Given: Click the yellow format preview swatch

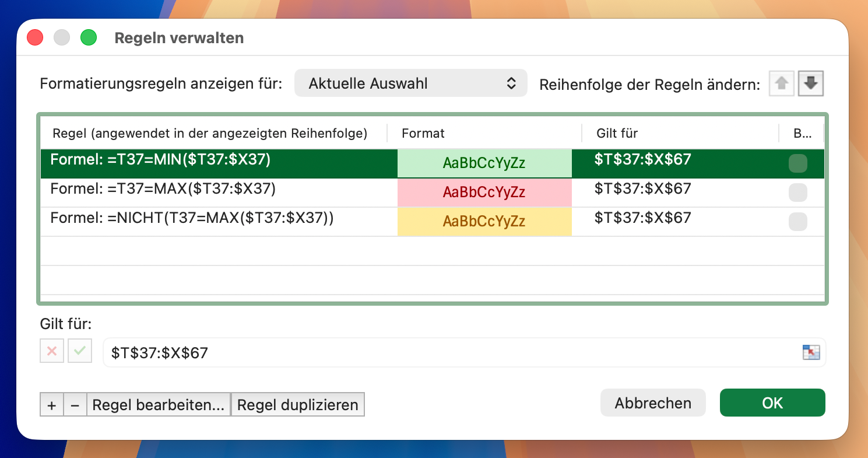Looking at the screenshot, I should (484, 222).
